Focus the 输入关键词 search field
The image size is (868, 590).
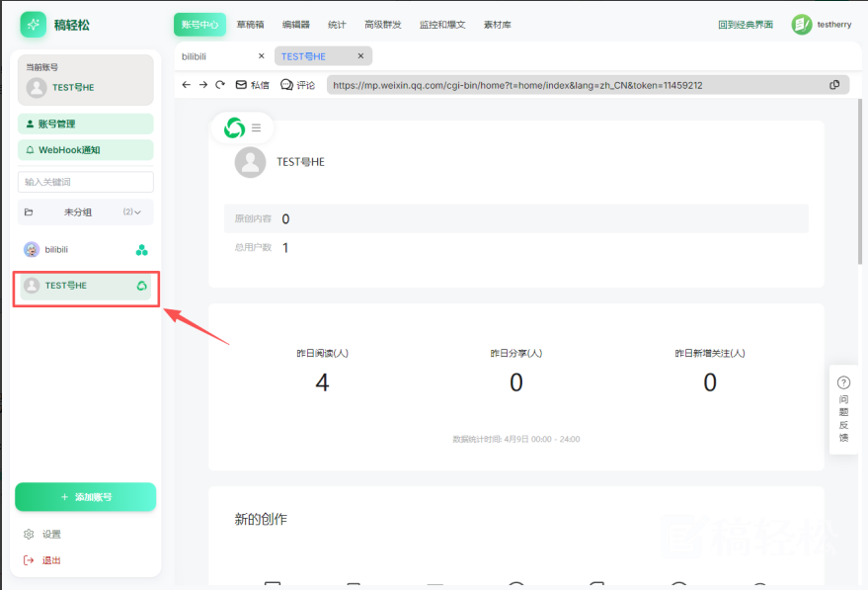86,182
